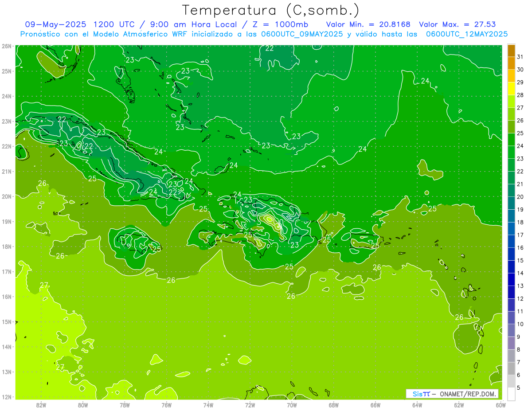
Task: Click the "17N" latitude axis label
Action: [x=7, y=271]
